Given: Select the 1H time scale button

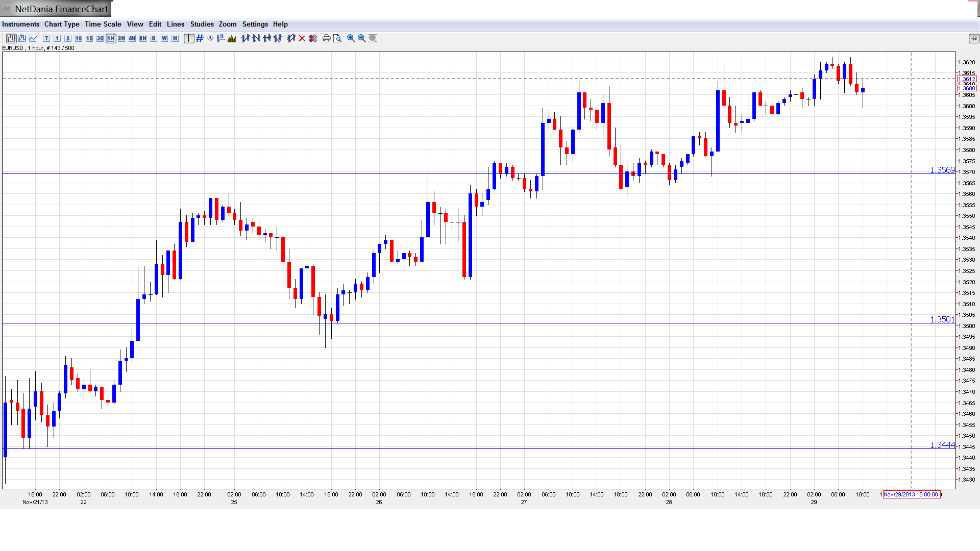Looking at the screenshot, I should pos(111,38).
